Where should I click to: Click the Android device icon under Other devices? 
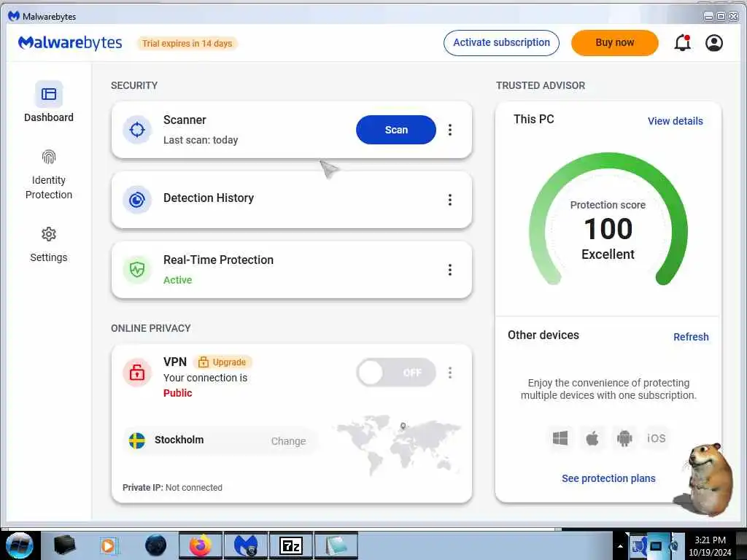pos(624,438)
